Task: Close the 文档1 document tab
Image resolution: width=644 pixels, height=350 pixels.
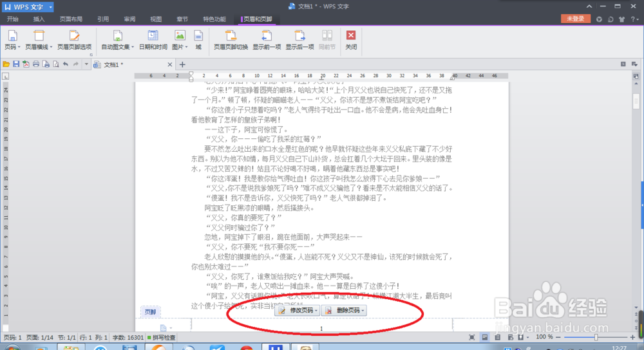Action: coord(169,64)
